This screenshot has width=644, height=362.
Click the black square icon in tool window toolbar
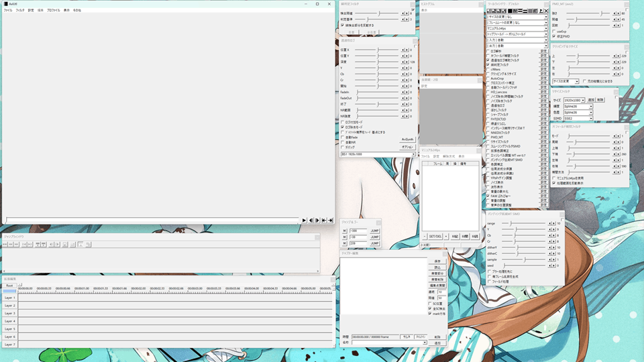click(510, 11)
